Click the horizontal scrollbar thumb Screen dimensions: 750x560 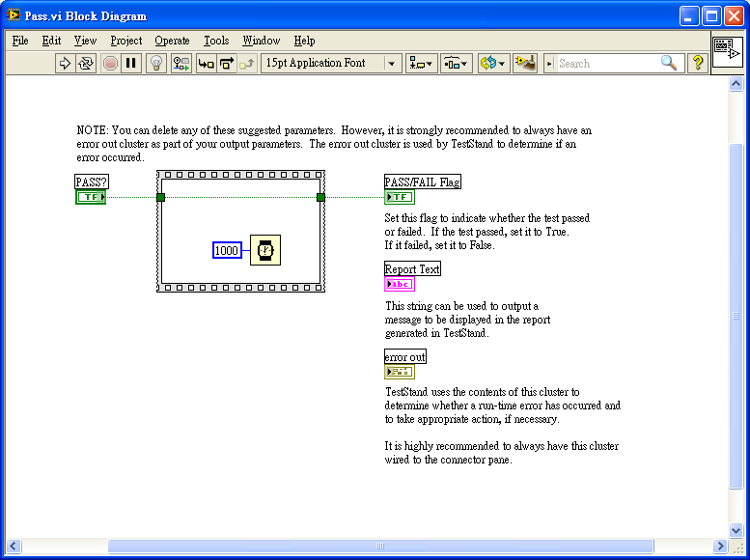[x=380, y=546]
